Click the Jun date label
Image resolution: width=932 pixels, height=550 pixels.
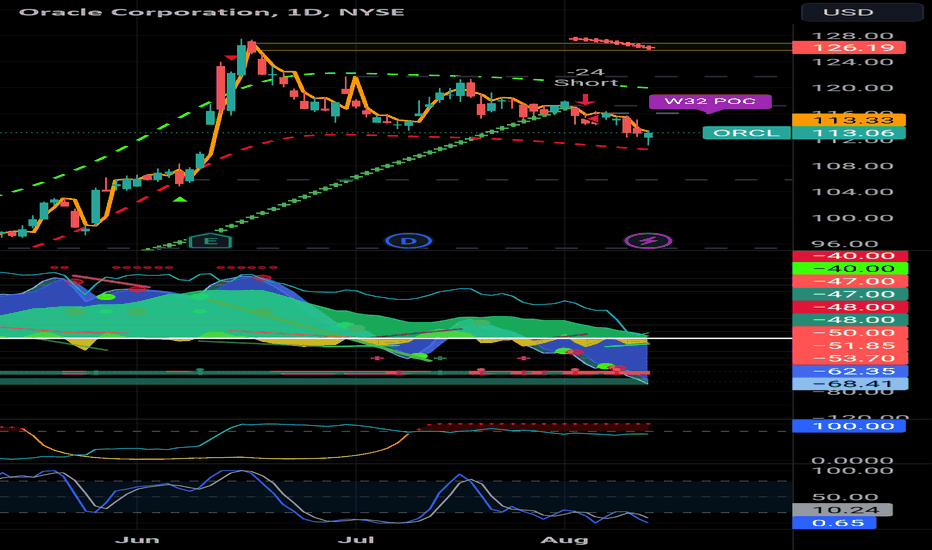coord(137,540)
